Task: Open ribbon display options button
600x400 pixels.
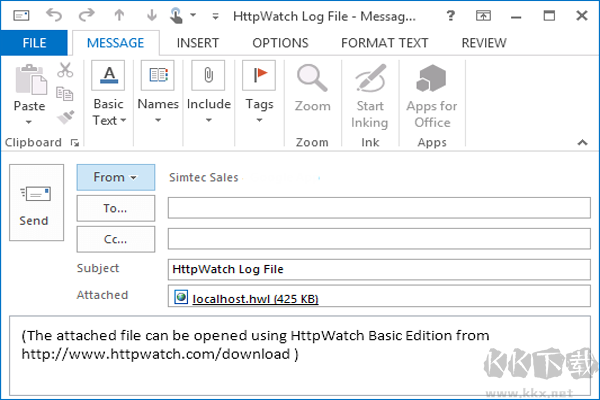Action: [483, 16]
